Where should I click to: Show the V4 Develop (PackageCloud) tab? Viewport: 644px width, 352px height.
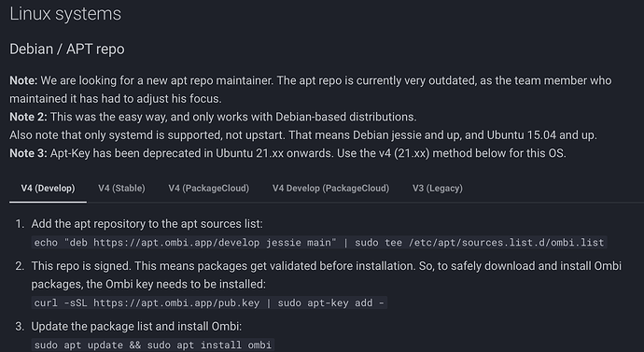[x=330, y=188]
